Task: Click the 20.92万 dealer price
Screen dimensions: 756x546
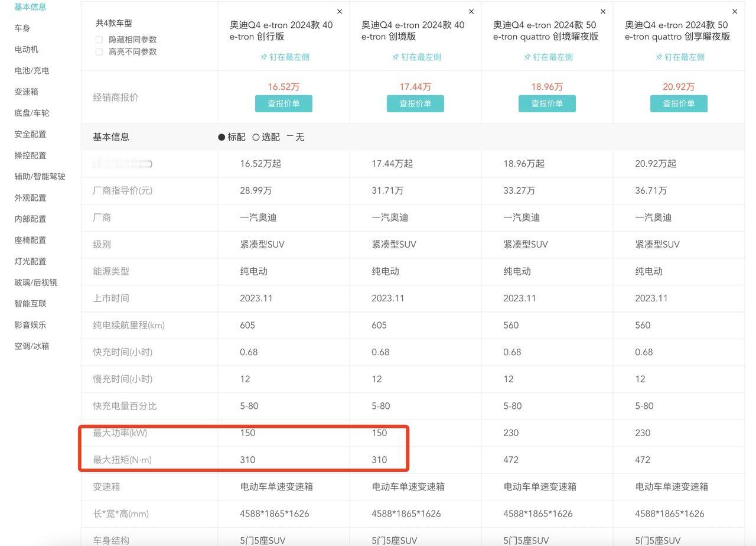Action: pyautogui.click(x=679, y=87)
